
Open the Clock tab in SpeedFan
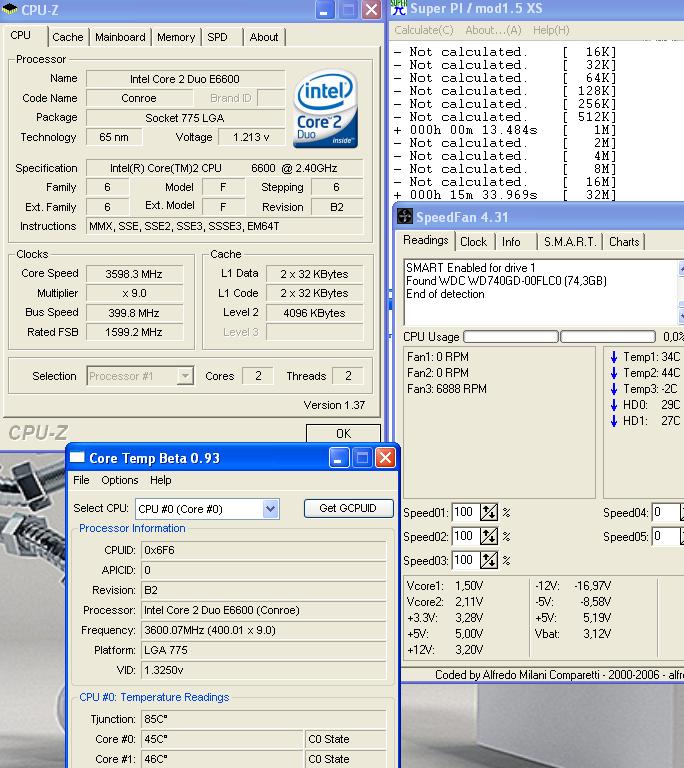(x=473, y=242)
